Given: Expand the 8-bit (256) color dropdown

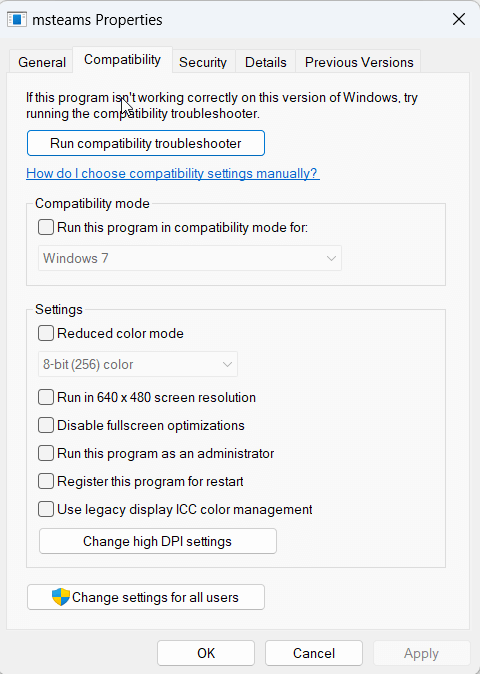Looking at the screenshot, I should (138, 364).
